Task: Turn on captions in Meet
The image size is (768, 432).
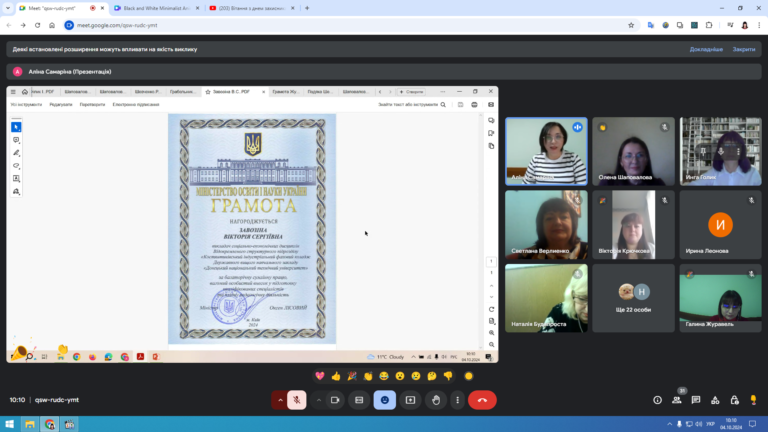Action: (x=359, y=400)
